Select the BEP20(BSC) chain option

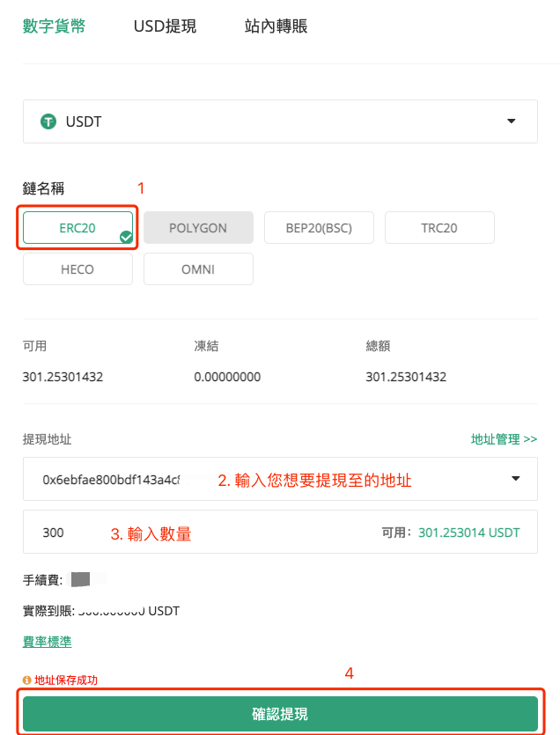tap(319, 227)
